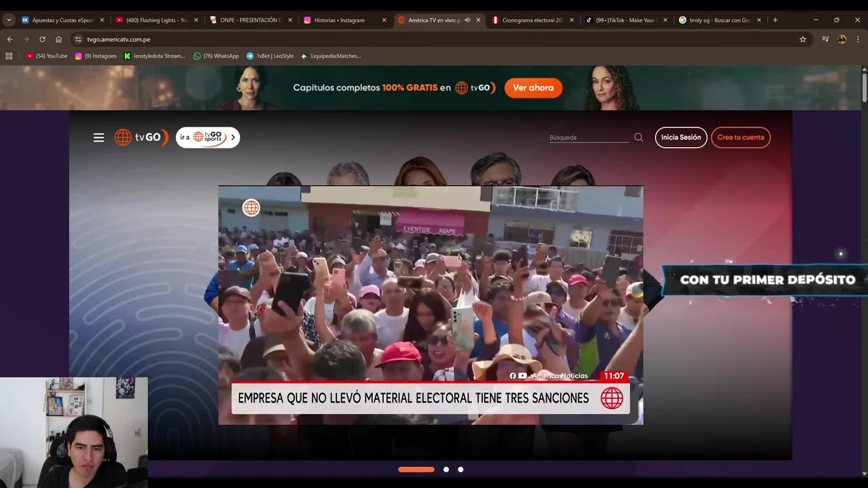Screen dimensions: 868x488
Task: Open the 1xBet LeoStyle bookmark
Action: (270, 56)
